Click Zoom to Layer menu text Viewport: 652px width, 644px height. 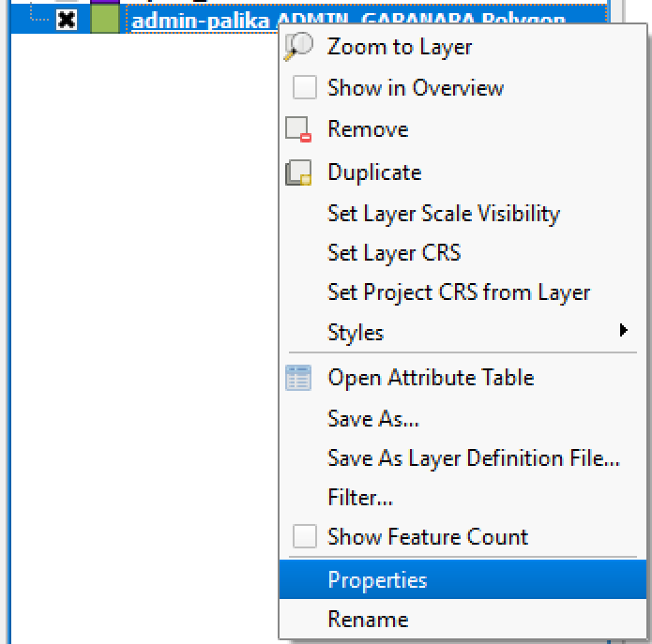coord(400,47)
